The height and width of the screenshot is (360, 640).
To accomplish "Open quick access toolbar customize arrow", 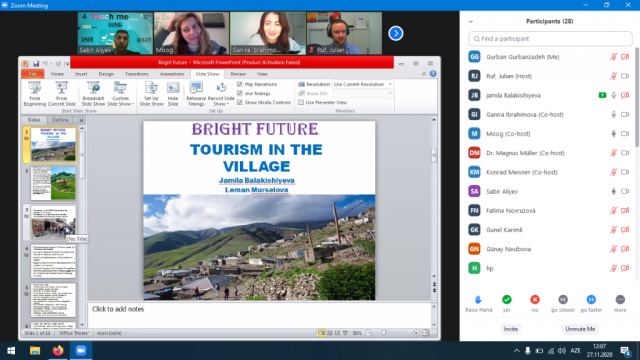I will 67,64.
